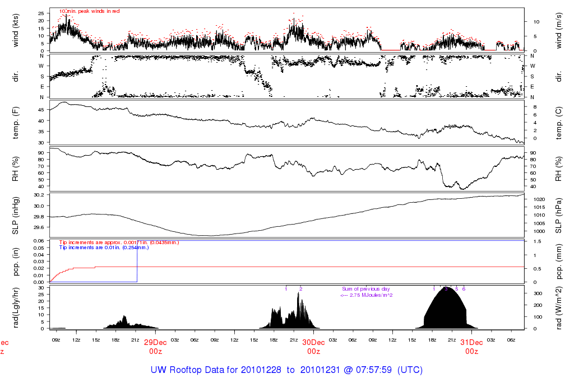Click the blue 'Tip increments are 0.01in.' legend
The width and height of the screenshot is (574, 392).
coord(104,248)
